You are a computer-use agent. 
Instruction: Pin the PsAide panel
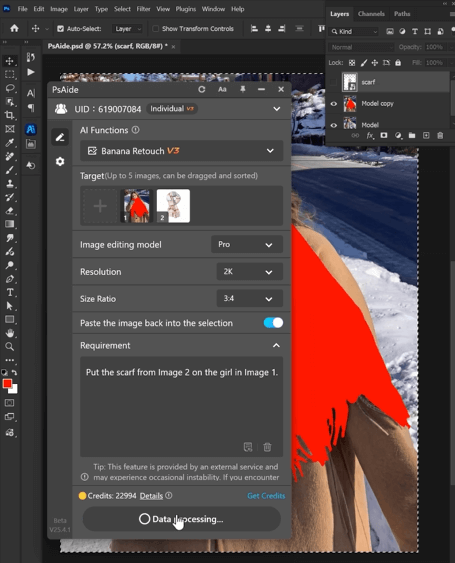[x=243, y=89]
